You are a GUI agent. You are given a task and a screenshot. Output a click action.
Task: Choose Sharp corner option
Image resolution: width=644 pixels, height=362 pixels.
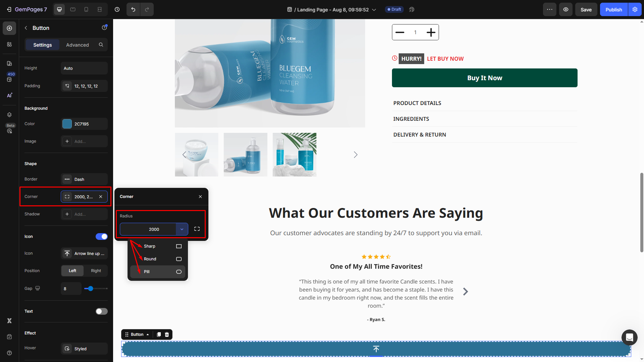158,246
